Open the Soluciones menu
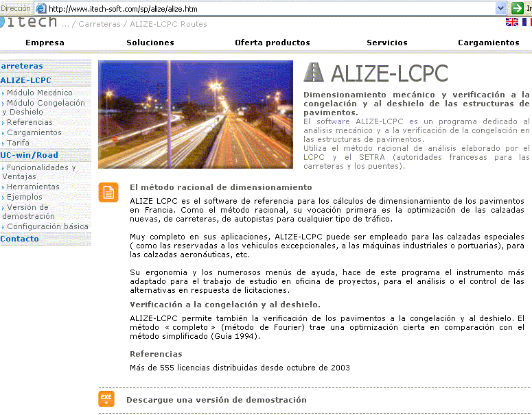532x415 pixels. pyautogui.click(x=150, y=43)
